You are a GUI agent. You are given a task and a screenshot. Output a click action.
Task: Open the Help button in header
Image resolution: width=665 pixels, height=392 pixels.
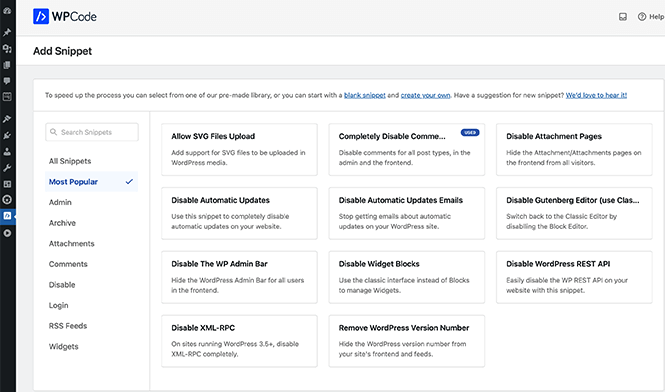point(651,17)
